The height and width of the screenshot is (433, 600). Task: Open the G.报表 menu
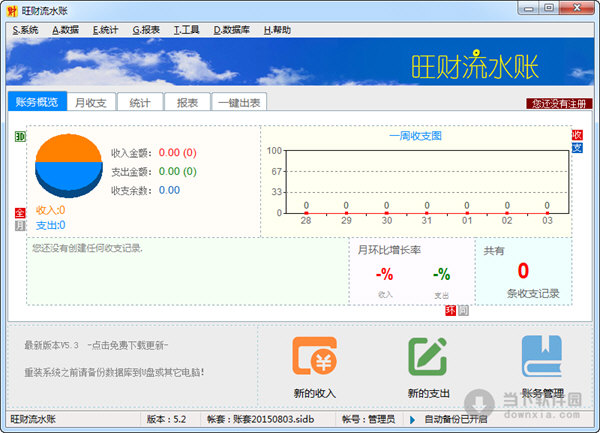coord(146,30)
